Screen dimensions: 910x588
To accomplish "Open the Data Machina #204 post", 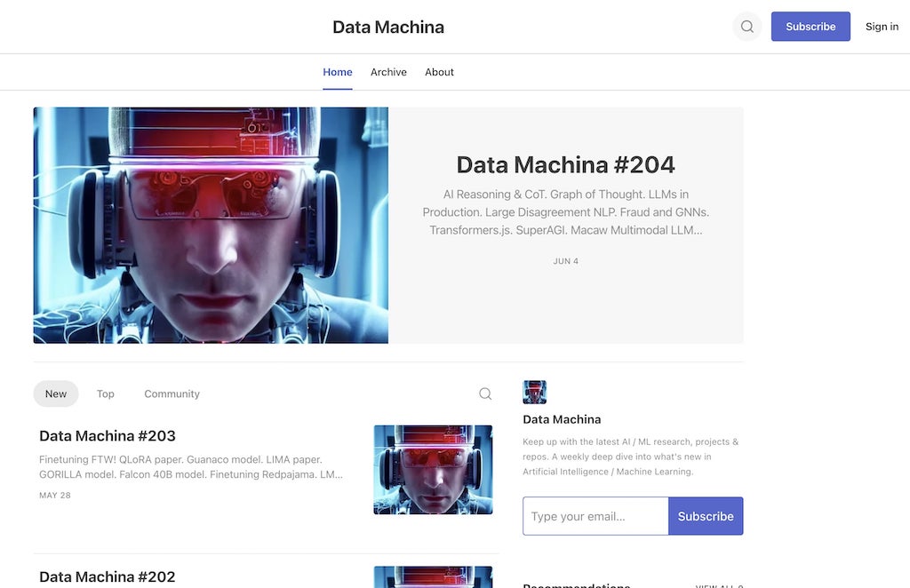I will coord(564,164).
